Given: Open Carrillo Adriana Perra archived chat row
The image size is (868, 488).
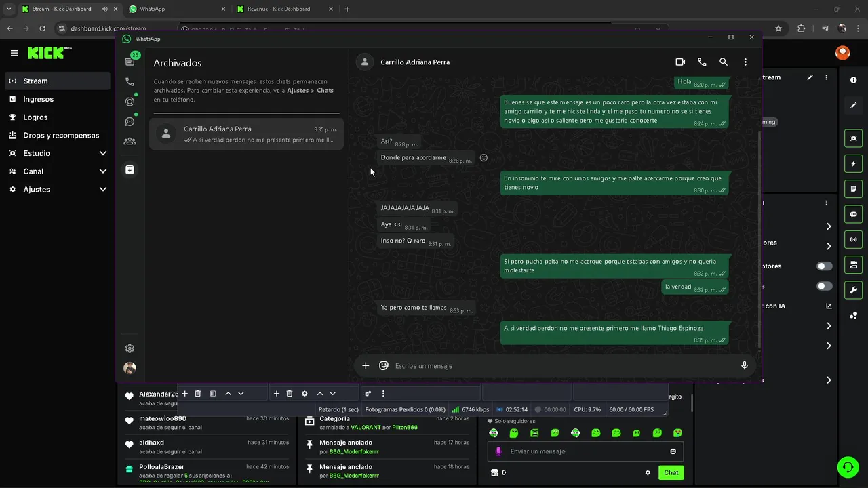Looking at the screenshot, I should [247, 134].
